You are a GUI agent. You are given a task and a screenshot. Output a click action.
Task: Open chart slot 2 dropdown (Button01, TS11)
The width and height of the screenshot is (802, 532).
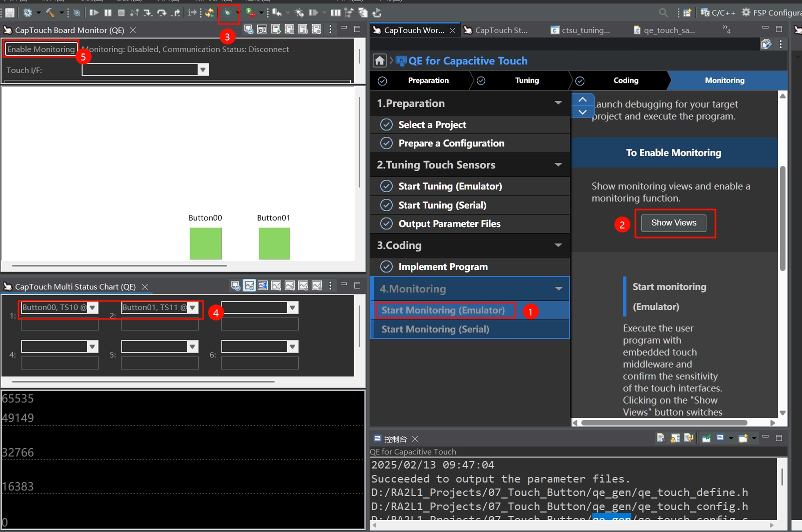pos(193,307)
